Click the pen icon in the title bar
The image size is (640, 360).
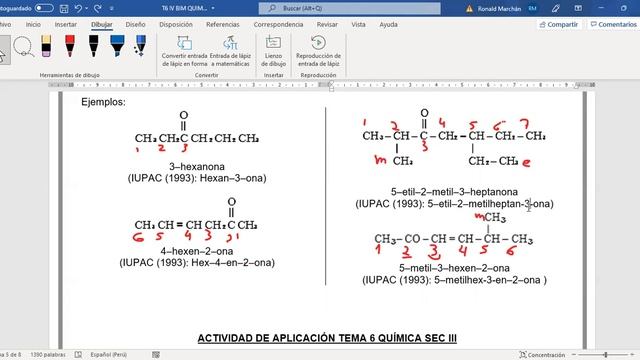click(556, 8)
